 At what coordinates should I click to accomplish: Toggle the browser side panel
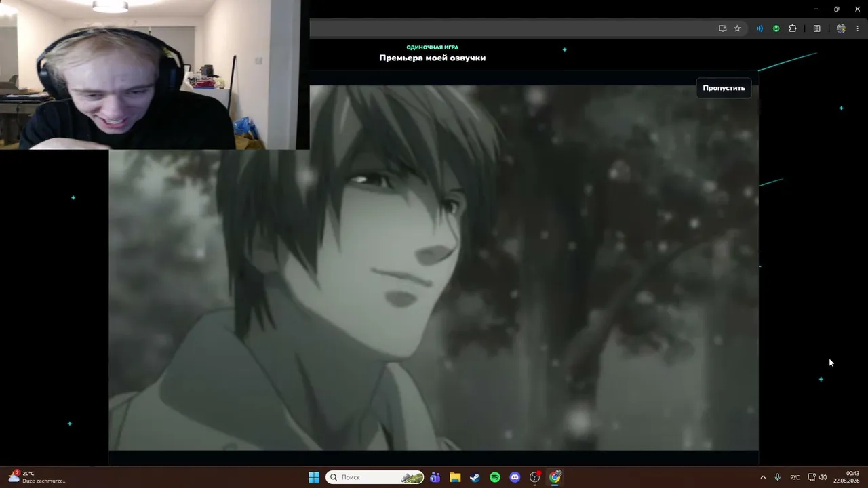click(x=817, y=28)
